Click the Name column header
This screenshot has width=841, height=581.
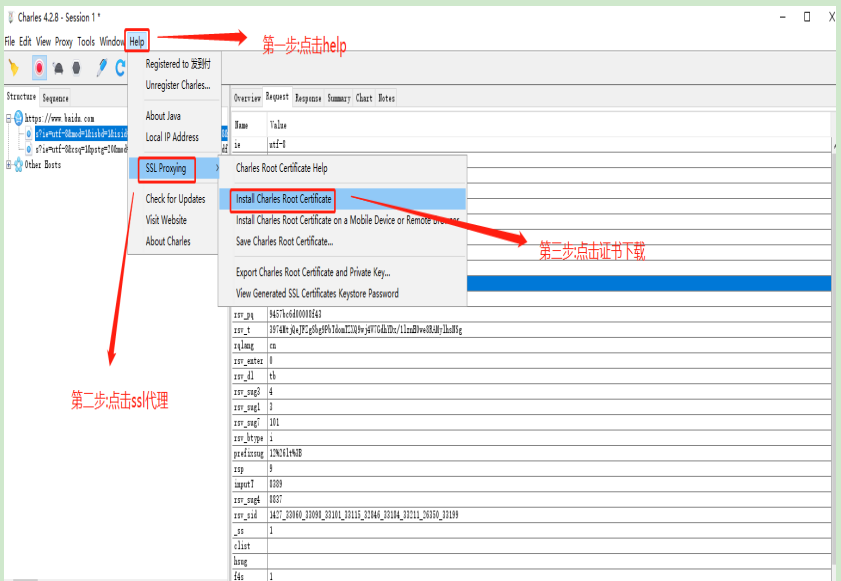pos(249,125)
